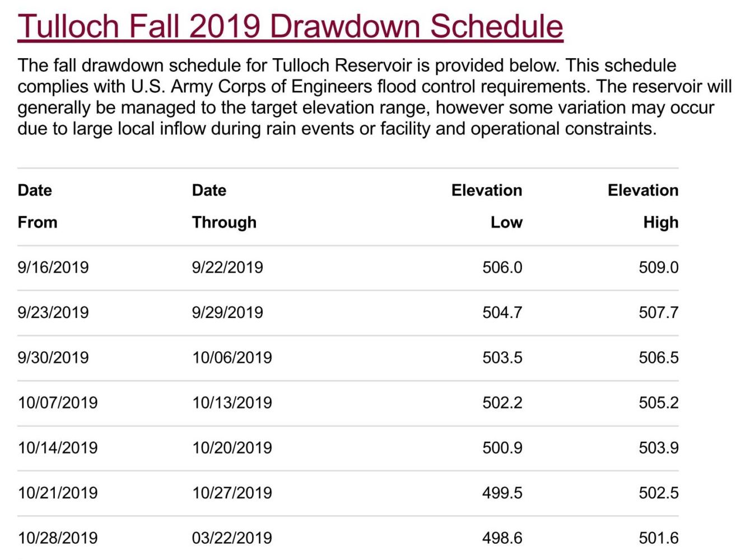Click the 506.5 high elevation value

click(659, 357)
